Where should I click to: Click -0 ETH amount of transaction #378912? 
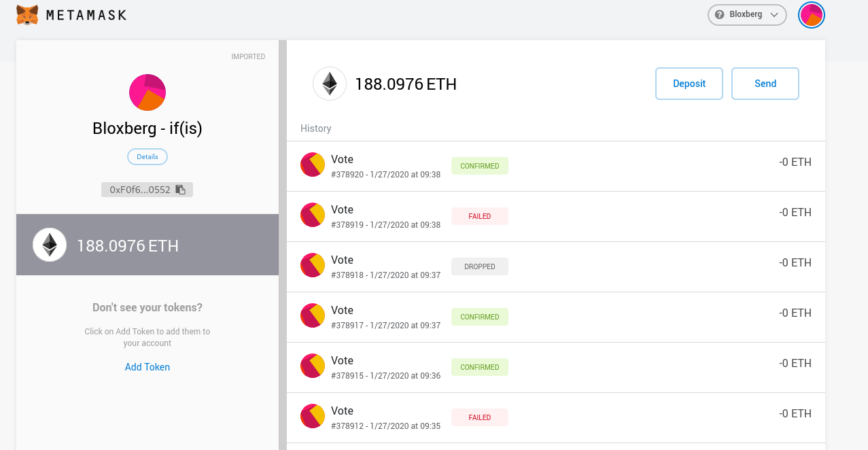tap(795, 414)
